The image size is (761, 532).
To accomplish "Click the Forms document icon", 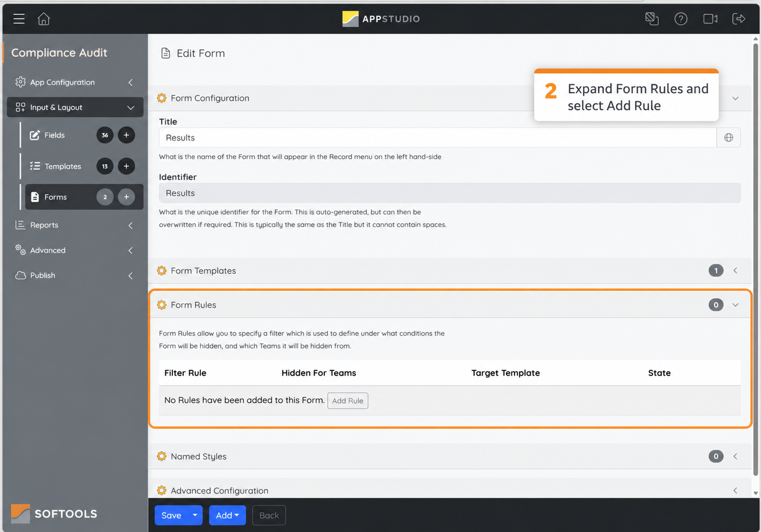I will (34, 197).
